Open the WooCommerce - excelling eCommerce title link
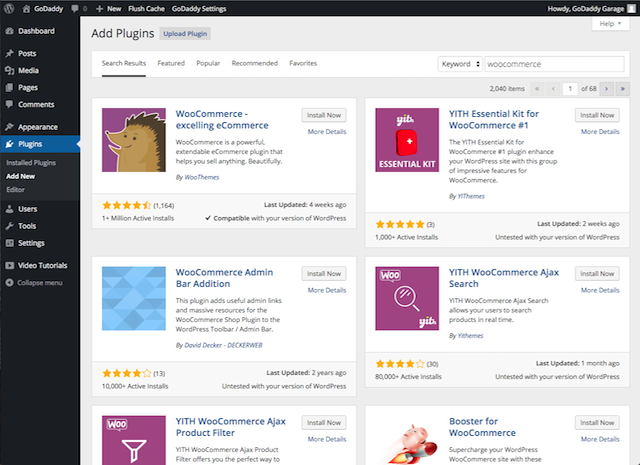Screen dimensions: 640x465 pos(222,120)
